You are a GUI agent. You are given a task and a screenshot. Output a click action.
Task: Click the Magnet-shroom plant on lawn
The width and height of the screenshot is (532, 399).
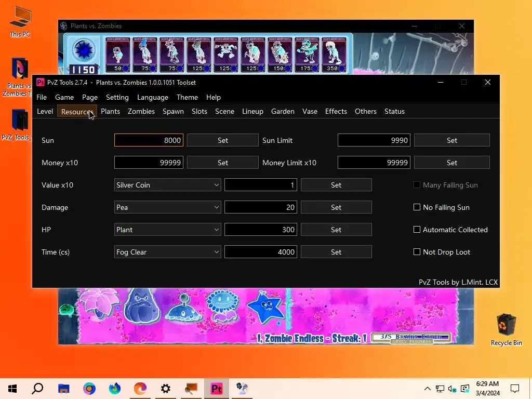(183, 309)
